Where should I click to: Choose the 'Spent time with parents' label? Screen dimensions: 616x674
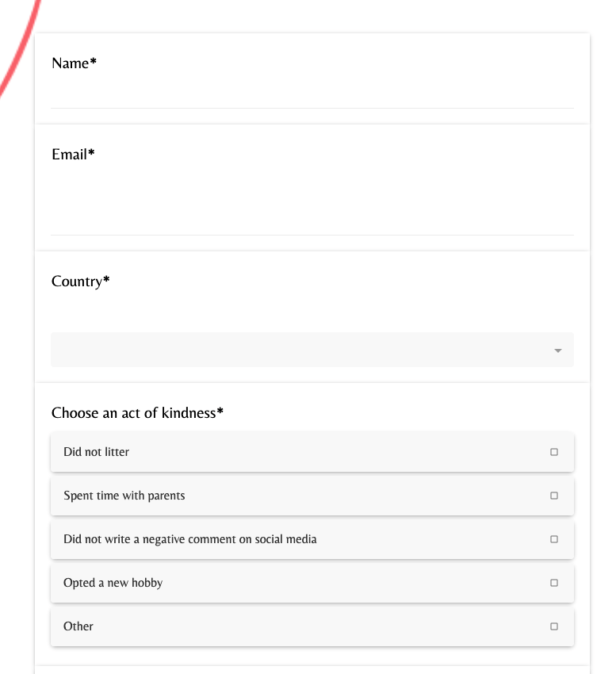[124, 496]
